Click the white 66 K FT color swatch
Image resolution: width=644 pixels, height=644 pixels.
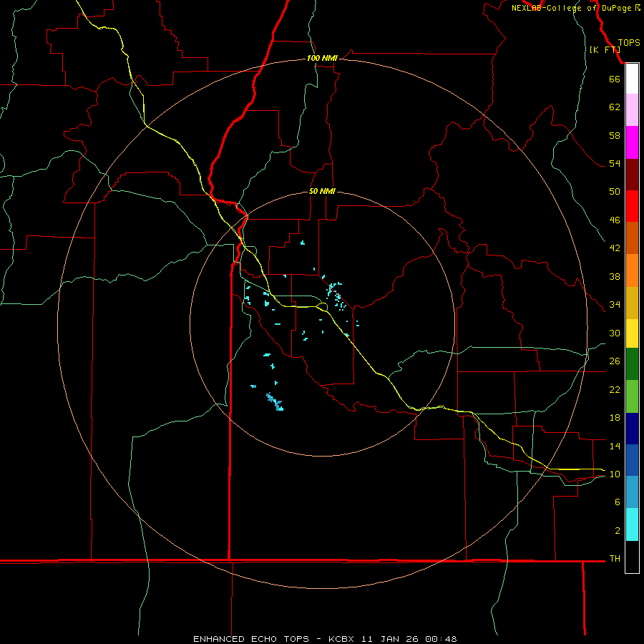[x=632, y=79]
